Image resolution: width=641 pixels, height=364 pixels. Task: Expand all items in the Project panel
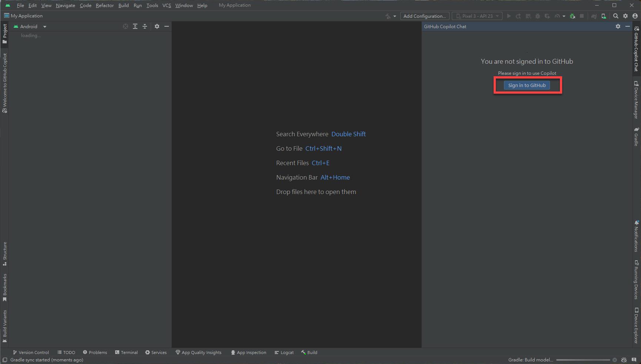coord(135,26)
